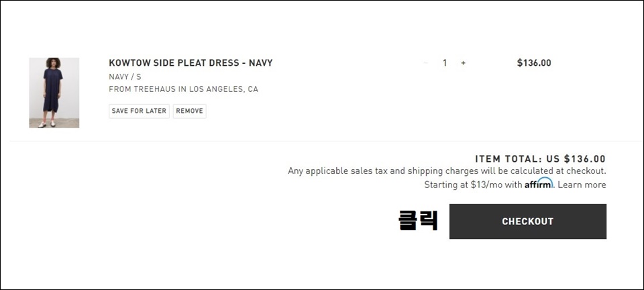Decrease quantity with the minus icon
644x290 pixels.
[x=425, y=63]
